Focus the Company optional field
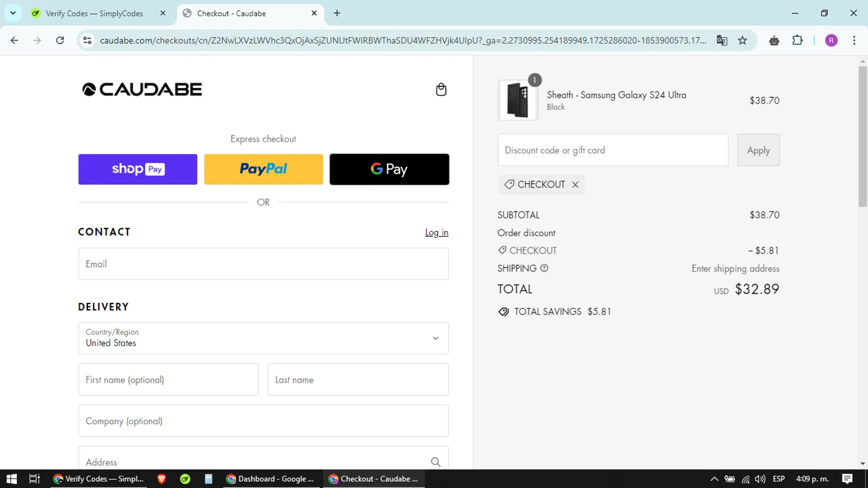The height and width of the screenshot is (488, 868). point(263,421)
